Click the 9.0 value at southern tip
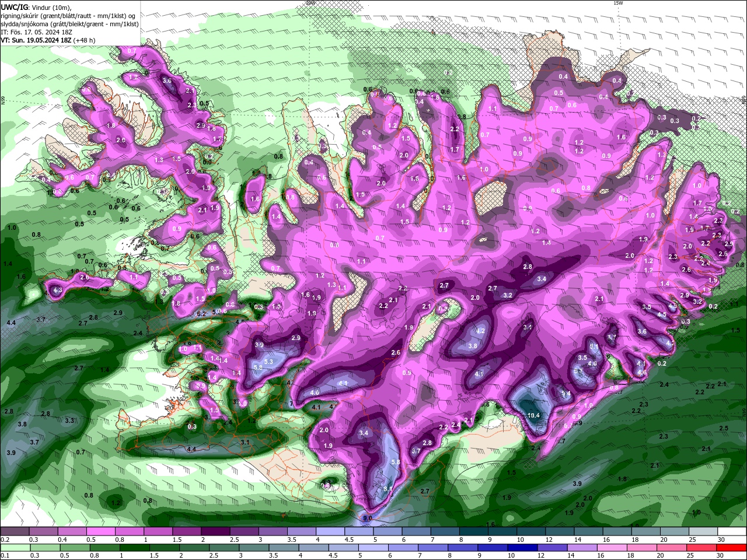Viewport: 747px width, 560px height. click(x=367, y=518)
